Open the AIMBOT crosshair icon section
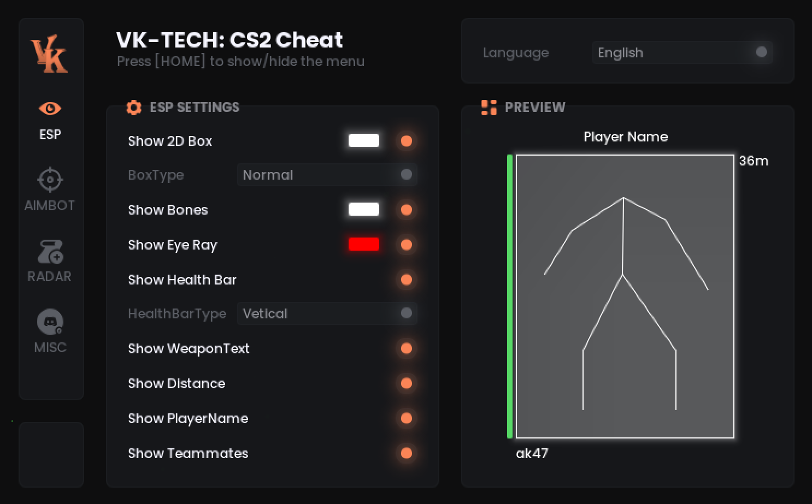 point(50,179)
